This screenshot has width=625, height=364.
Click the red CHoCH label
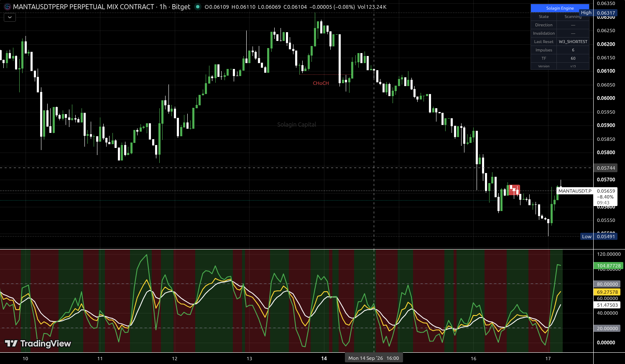point(321,83)
